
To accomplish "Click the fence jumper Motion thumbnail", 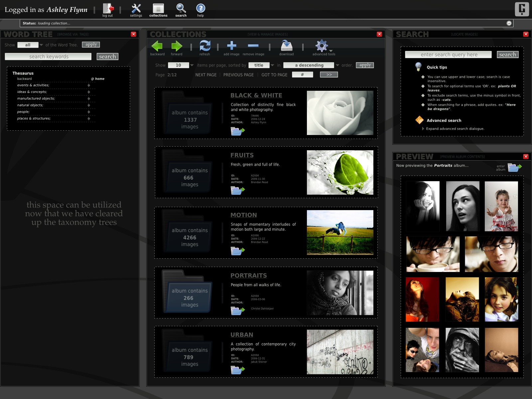I will pyautogui.click(x=340, y=232).
